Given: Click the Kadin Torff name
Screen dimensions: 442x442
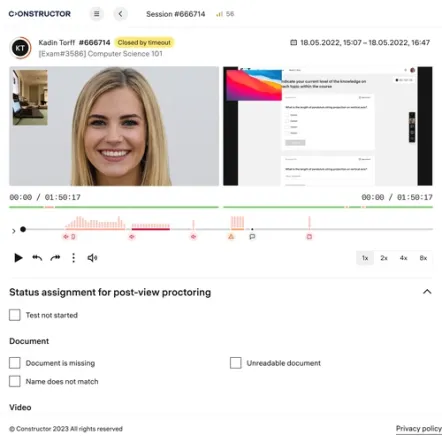Looking at the screenshot, I should pos(57,43).
